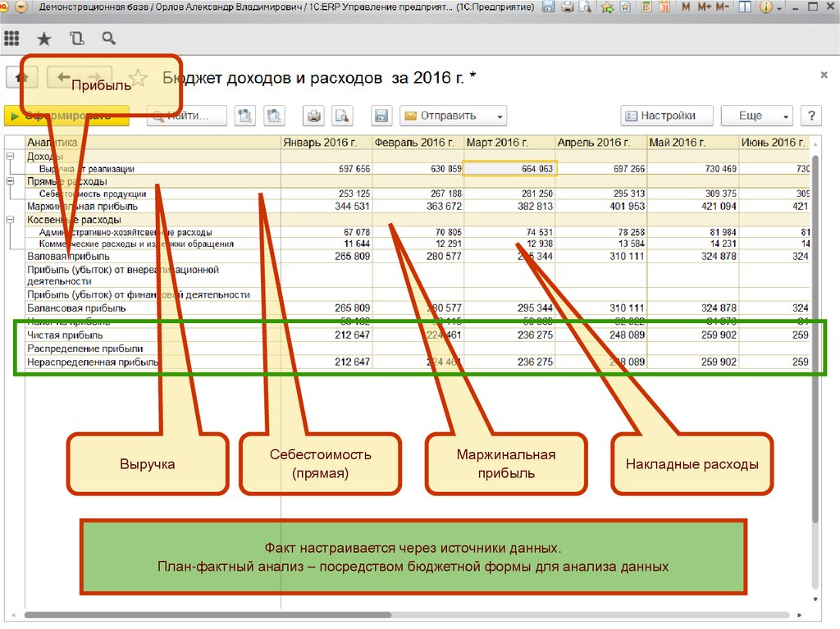Select the Распределение прибыли row label
The image size is (840, 629).
point(85,349)
